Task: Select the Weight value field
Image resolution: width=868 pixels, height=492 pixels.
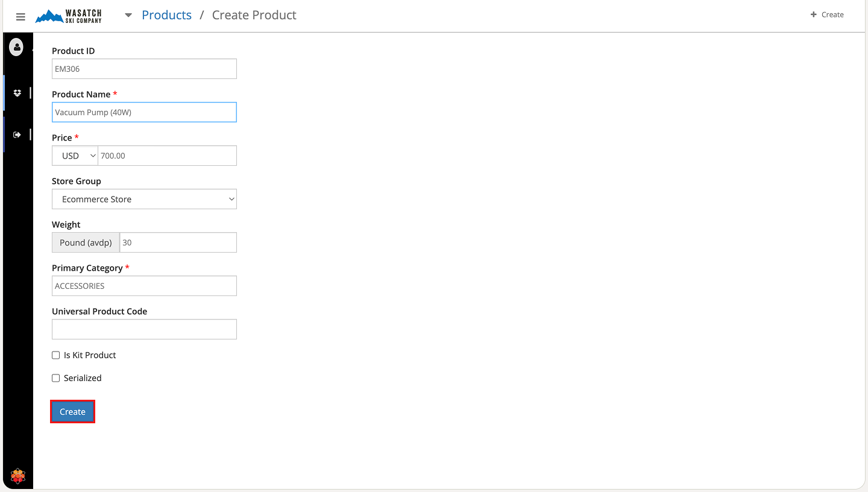Action: point(178,242)
